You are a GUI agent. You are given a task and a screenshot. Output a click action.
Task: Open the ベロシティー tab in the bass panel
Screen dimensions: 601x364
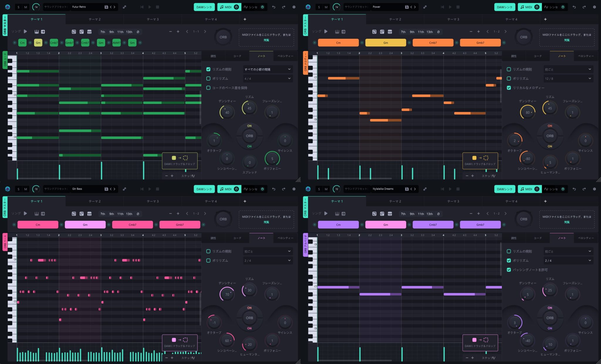(x=285, y=238)
